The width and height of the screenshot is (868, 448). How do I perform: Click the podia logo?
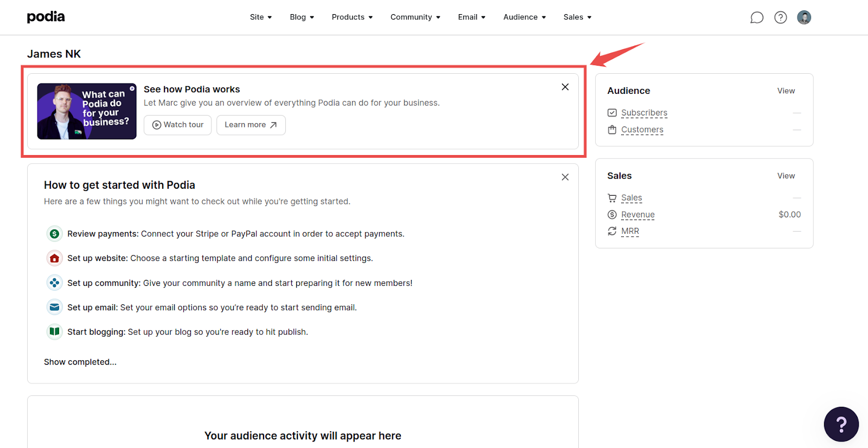click(x=46, y=17)
